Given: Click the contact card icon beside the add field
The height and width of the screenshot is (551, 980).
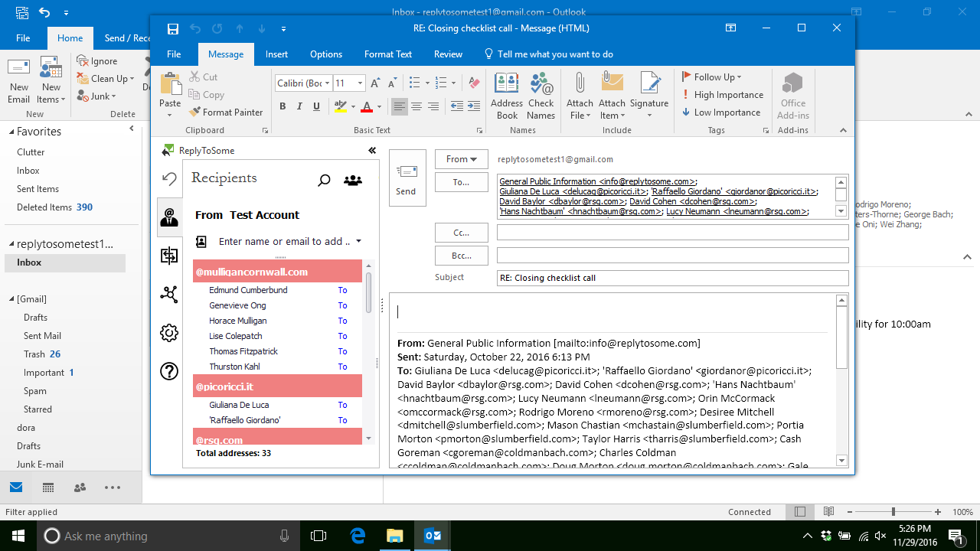Looking at the screenshot, I should (201, 242).
